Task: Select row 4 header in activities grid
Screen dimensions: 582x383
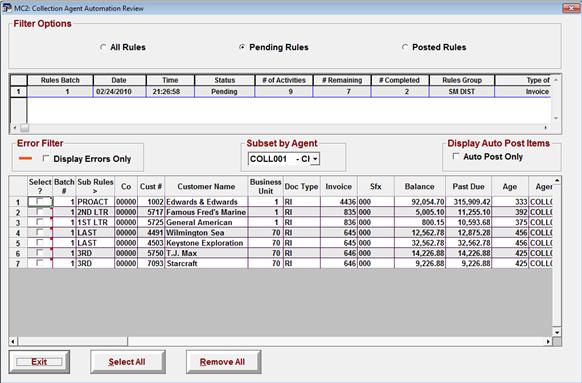Action: point(18,233)
